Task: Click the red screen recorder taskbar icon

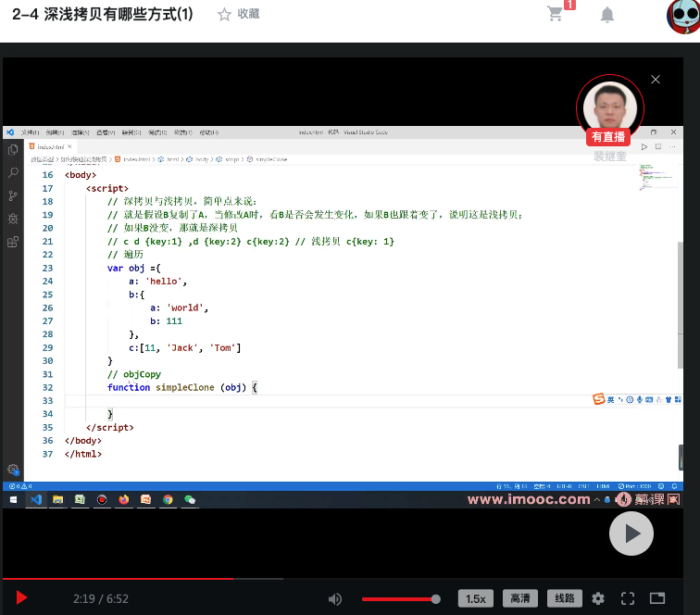Action: [x=102, y=500]
